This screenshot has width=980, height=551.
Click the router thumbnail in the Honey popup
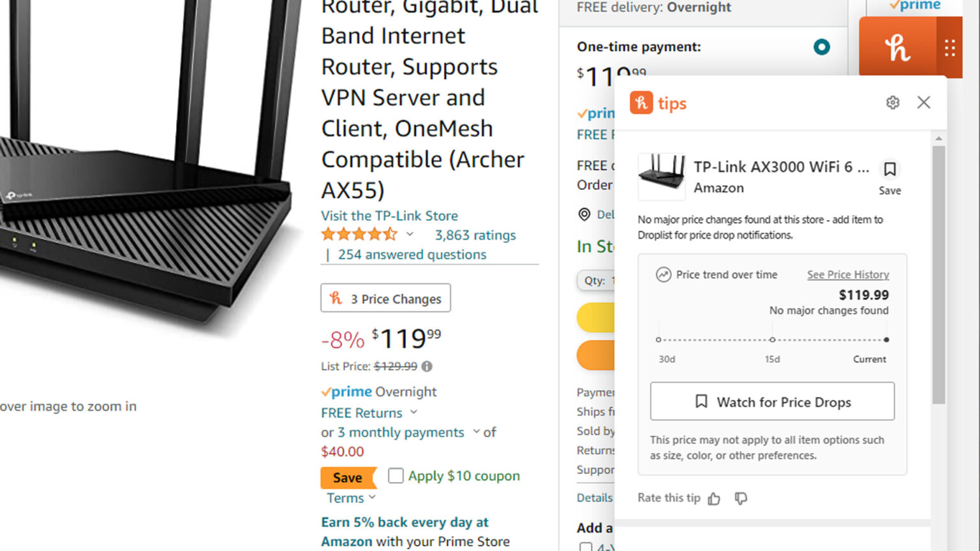[x=662, y=177]
